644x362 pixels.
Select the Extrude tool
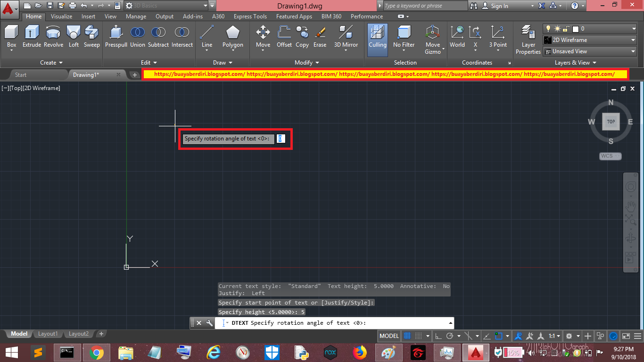click(31, 37)
